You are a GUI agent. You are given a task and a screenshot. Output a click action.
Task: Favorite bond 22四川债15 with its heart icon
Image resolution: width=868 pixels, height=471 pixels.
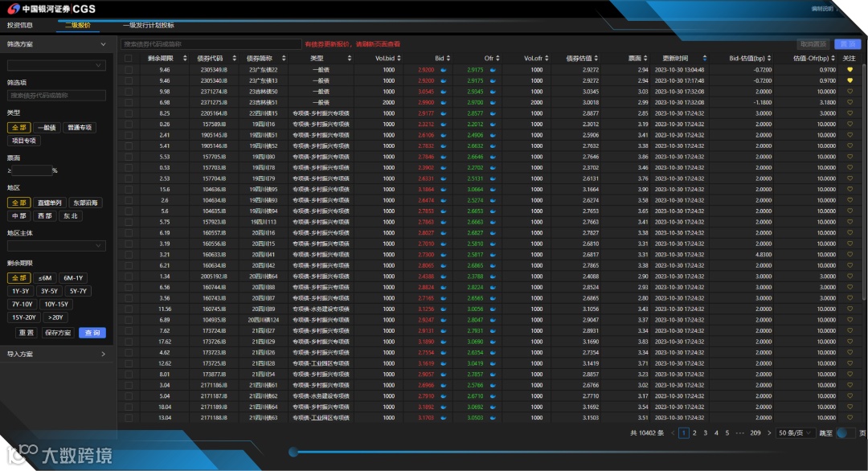[x=850, y=113]
